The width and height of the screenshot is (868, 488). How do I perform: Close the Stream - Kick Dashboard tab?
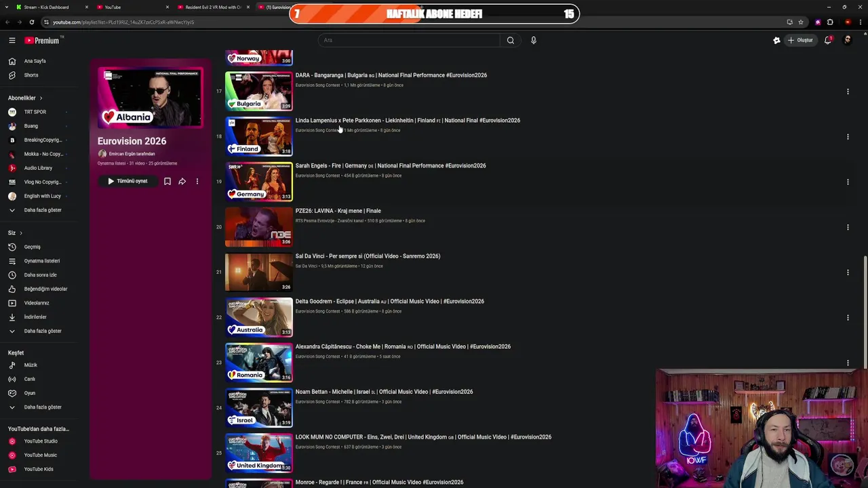click(x=87, y=7)
